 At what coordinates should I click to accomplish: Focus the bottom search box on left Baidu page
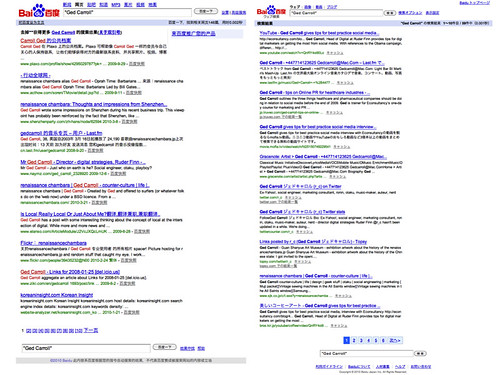86,348
